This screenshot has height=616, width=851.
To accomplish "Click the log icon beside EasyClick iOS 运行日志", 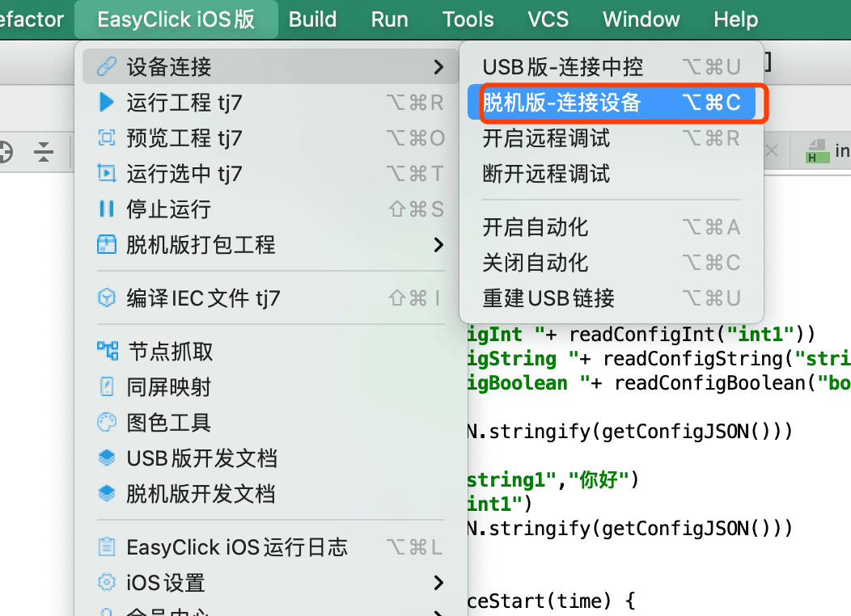I will (107, 546).
